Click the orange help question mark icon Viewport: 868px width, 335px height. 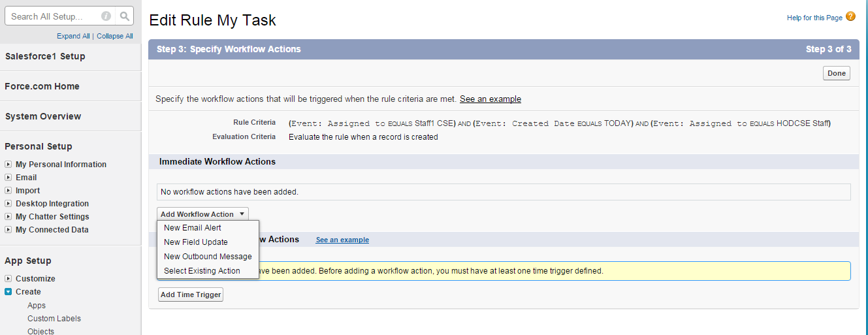click(850, 17)
